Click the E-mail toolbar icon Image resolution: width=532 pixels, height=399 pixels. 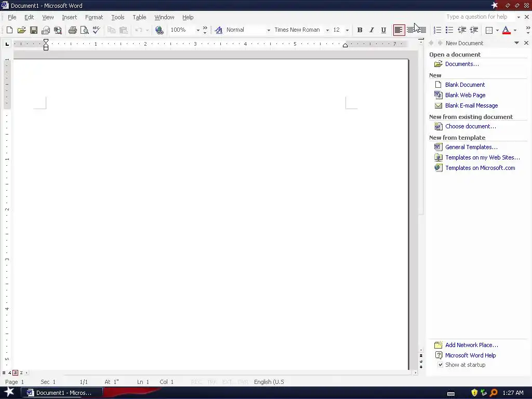tap(46, 30)
